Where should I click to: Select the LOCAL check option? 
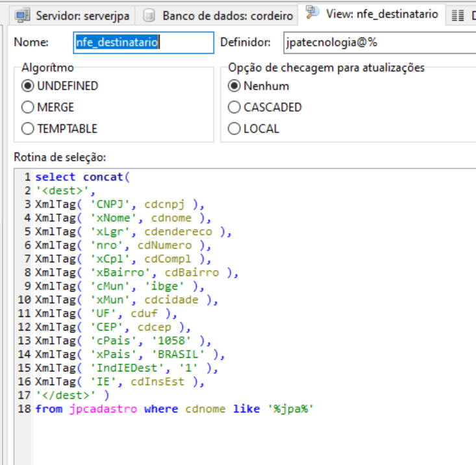pos(234,129)
